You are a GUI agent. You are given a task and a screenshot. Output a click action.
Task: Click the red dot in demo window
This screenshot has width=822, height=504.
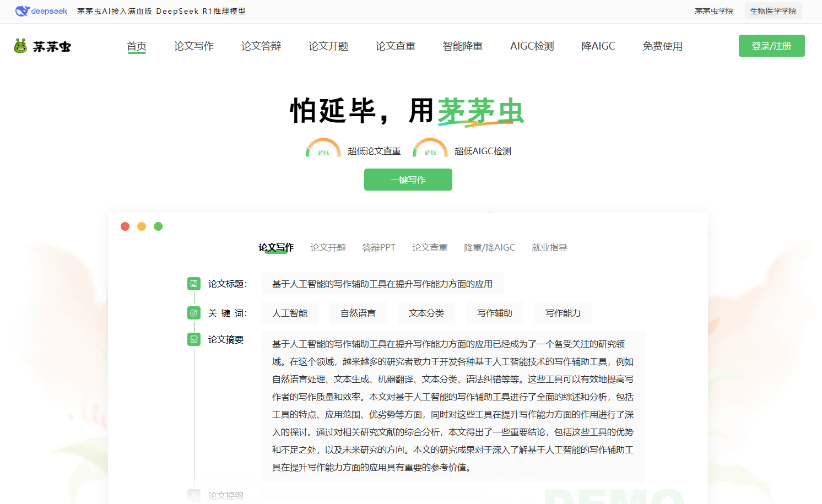[x=125, y=226]
